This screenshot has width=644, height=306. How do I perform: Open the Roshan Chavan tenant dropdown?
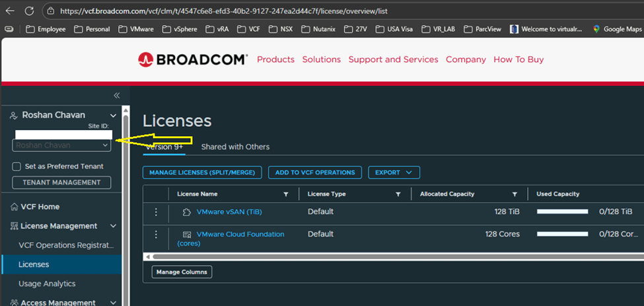pos(61,145)
